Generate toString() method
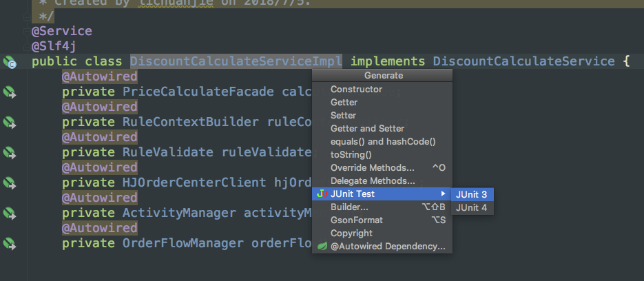This screenshot has width=644, height=281. click(382, 155)
